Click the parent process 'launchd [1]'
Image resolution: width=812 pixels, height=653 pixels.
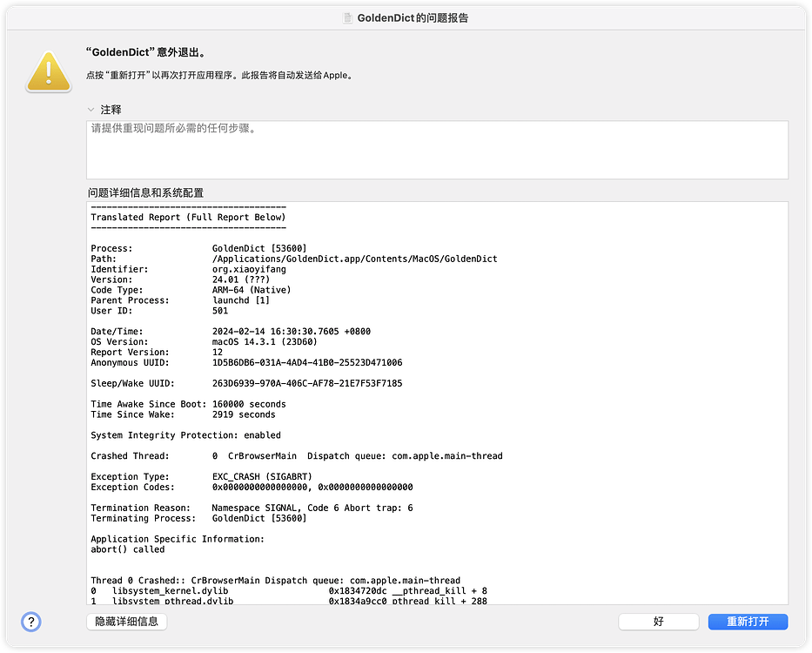[x=241, y=300]
